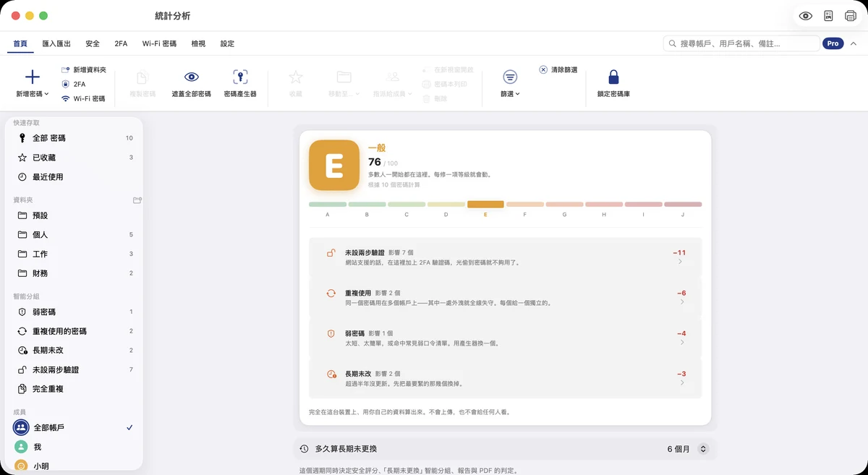Viewport: 868px width, 475px height.
Task: Open the 財務 folder
Action: pyautogui.click(x=75, y=273)
